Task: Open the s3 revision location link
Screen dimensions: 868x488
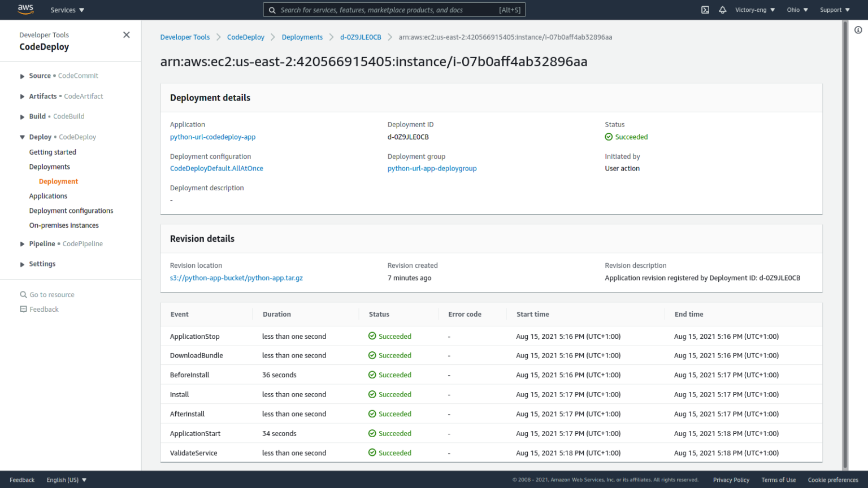Action: pyautogui.click(x=236, y=277)
